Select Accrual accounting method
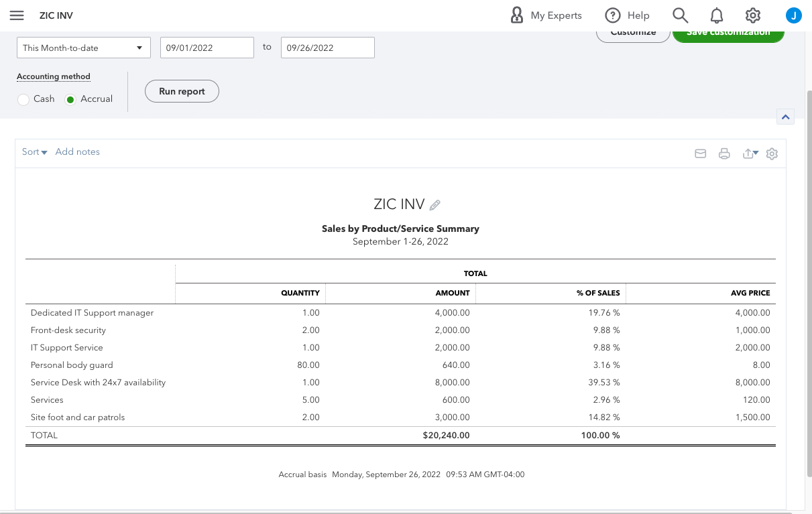 click(x=70, y=99)
